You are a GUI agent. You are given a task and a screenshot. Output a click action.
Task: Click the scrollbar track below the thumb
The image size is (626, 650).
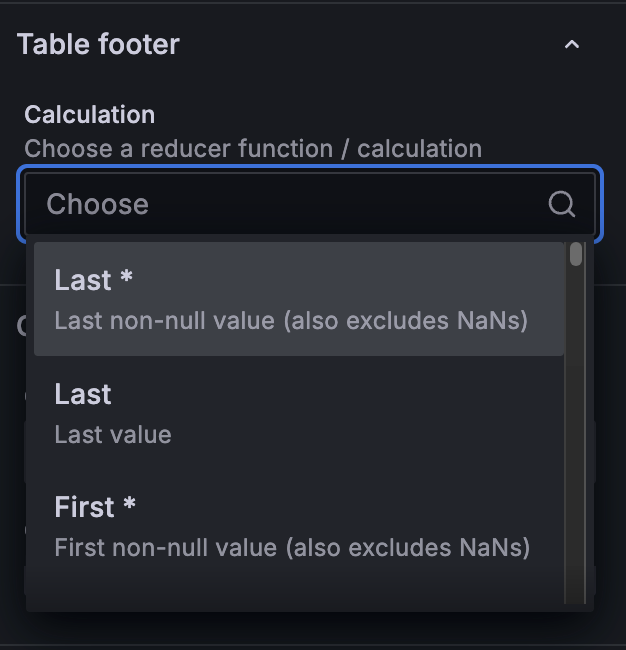point(576,450)
